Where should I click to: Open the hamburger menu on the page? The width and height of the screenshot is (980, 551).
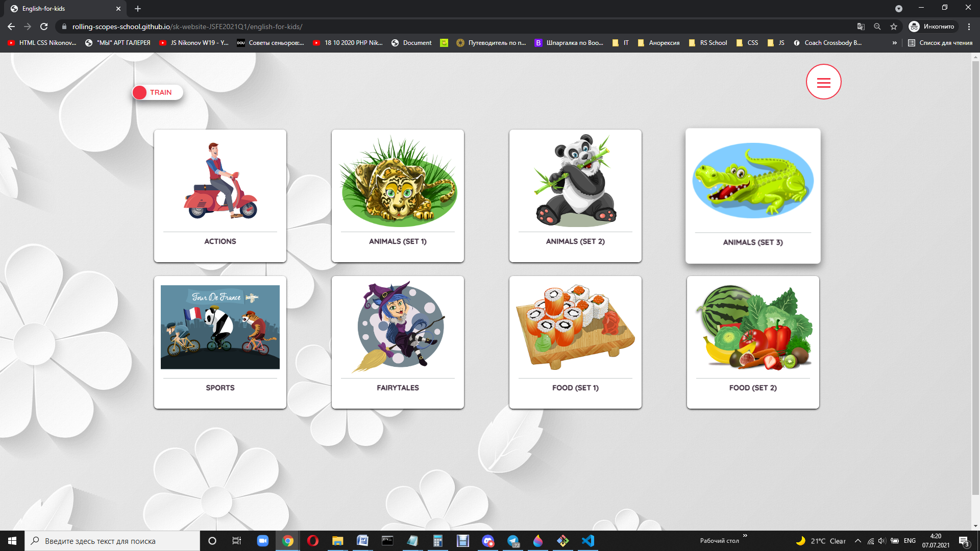[x=823, y=82]
